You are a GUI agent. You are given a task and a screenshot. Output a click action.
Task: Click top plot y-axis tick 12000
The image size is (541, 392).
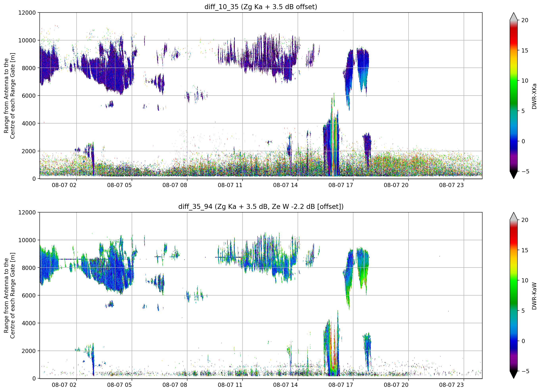pos(27,13)
